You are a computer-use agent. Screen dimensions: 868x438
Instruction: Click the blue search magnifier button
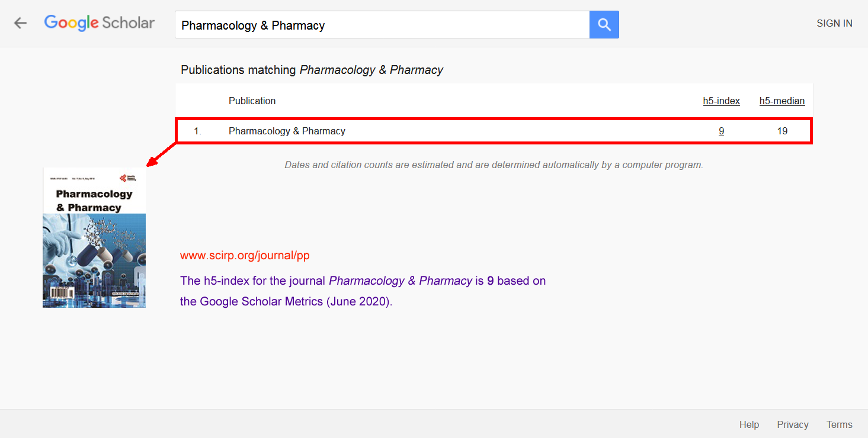click(x=604, y=24)
